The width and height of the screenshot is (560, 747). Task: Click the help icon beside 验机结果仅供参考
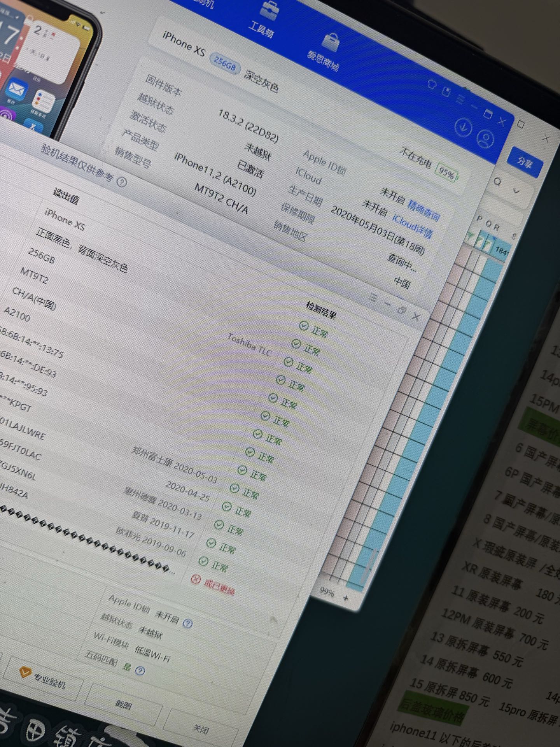click(122, 182)
